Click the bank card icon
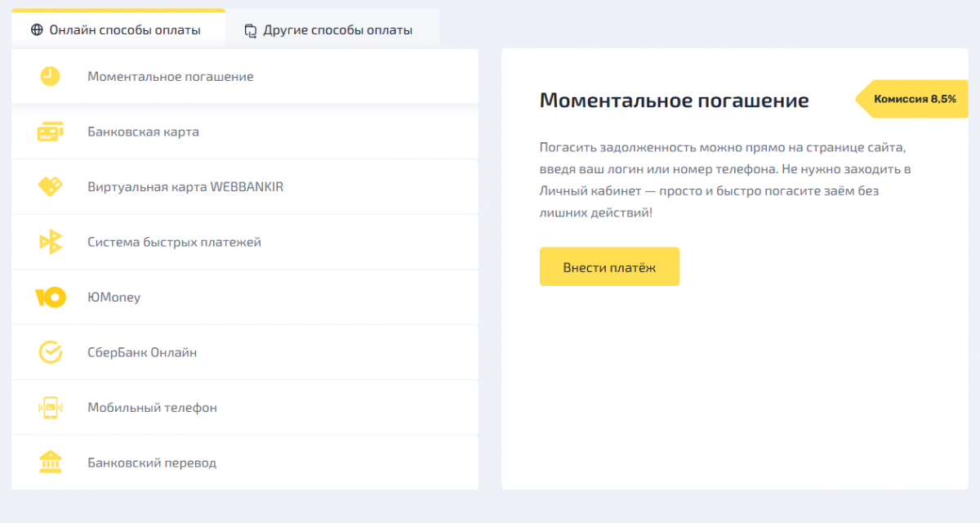Screen dimensions: 980x523 coord(50,132)
